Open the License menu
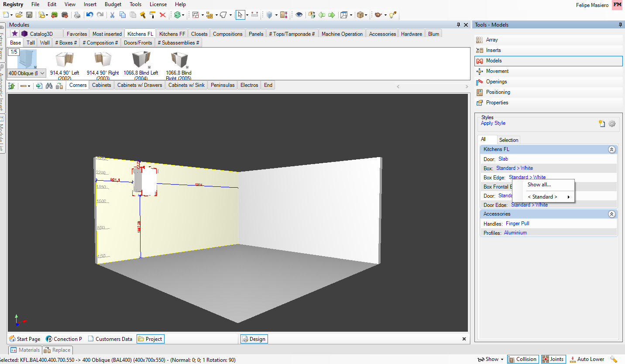 coord(158,4)
